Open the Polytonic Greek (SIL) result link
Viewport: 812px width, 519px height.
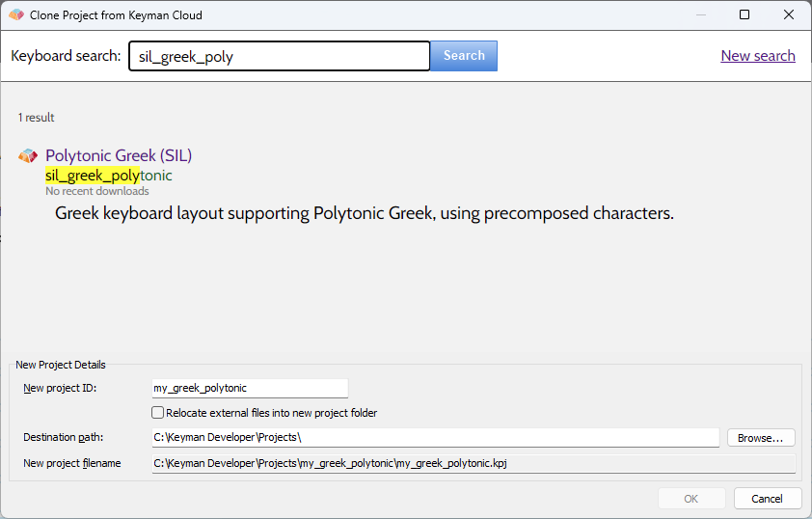119,155
